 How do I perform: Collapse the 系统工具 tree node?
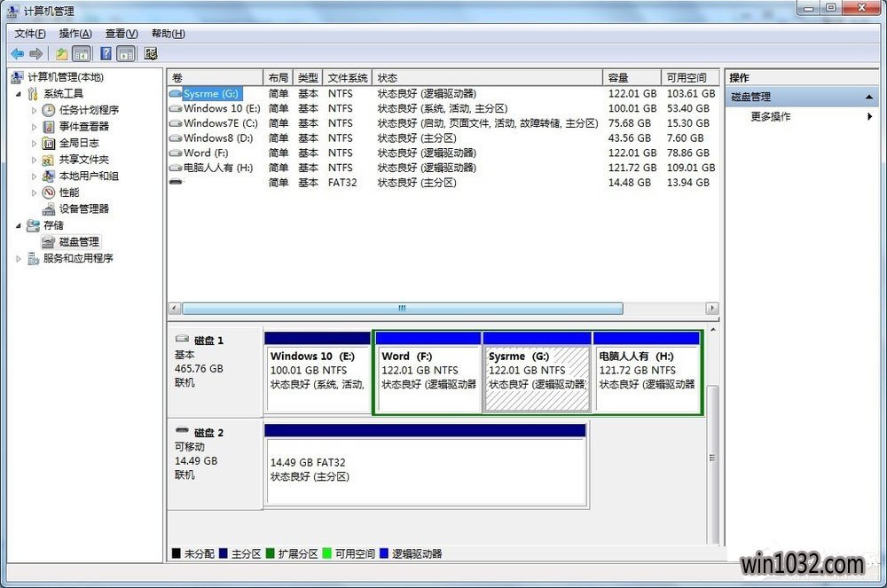[x=20, y=94]
